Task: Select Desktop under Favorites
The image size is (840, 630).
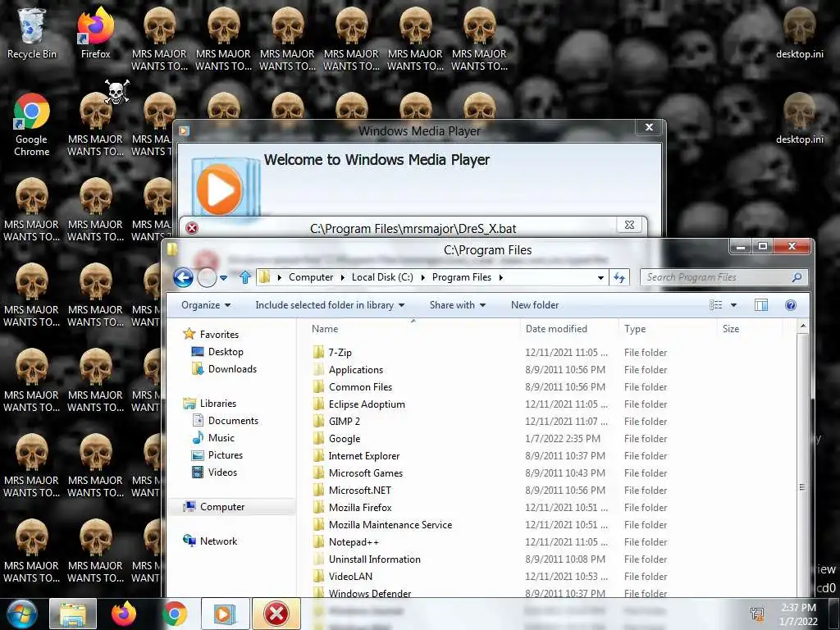Action: [x=217, y=352]
